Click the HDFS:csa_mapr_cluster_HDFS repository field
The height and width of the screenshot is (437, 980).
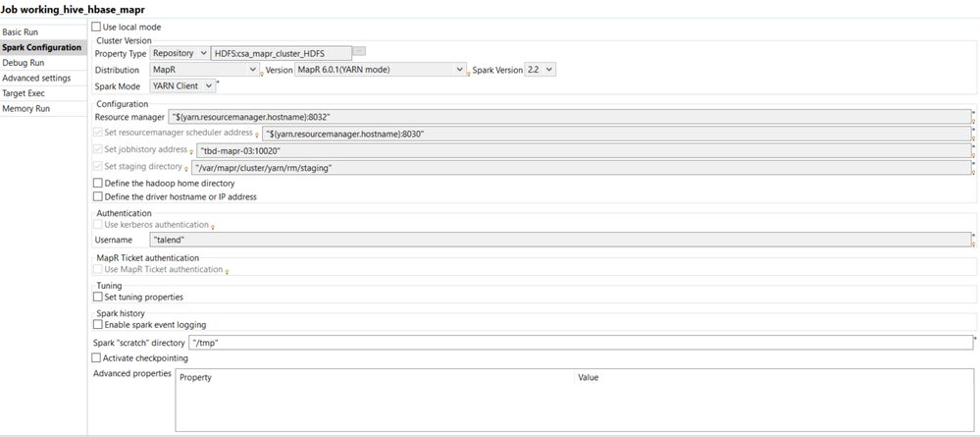coord(282,54)
